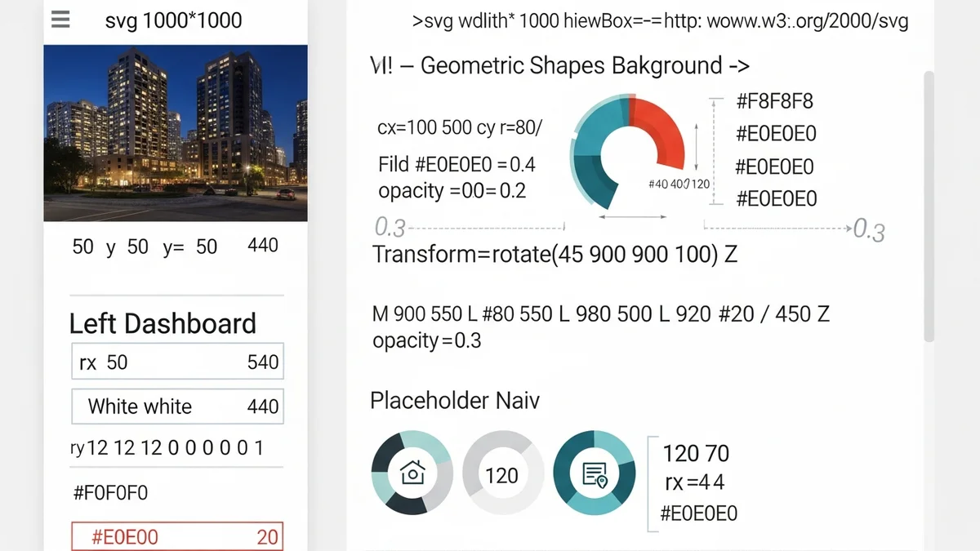
Task: Open the hamburger menu
Action: click(60, 20)
